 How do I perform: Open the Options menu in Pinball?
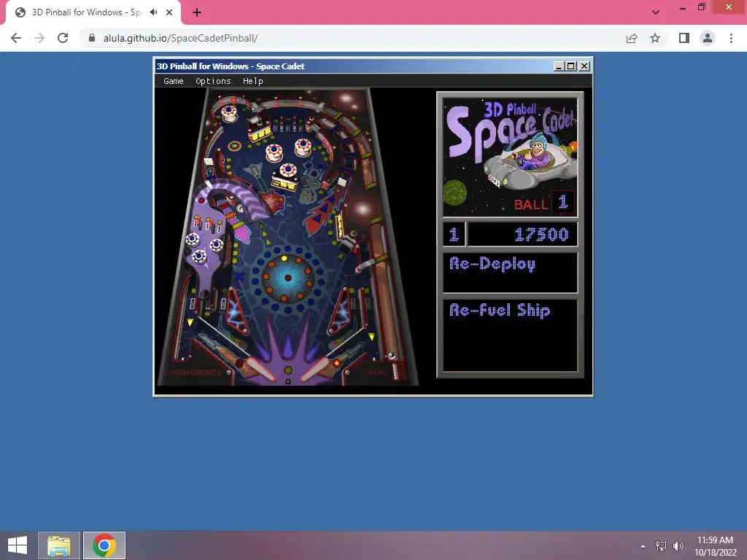[x=213, y=81]
